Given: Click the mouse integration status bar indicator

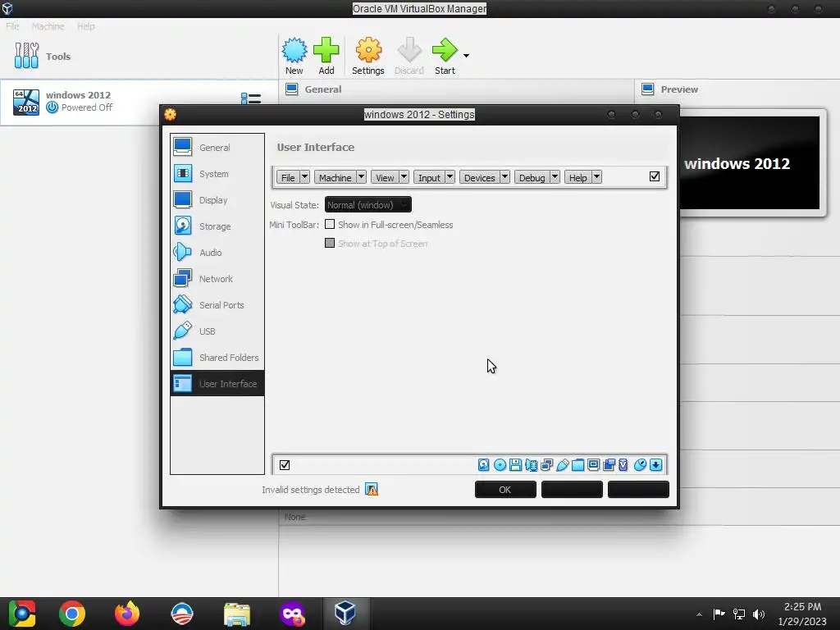Looking at the screenshot, I should point(640,465).
